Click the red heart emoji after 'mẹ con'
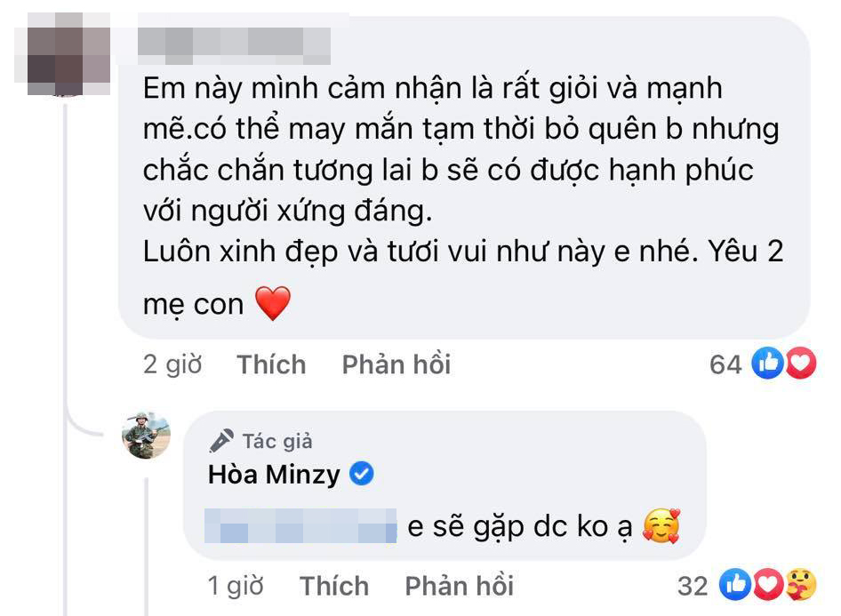Viewport: 841px width, 616px height. click(273, 305)
